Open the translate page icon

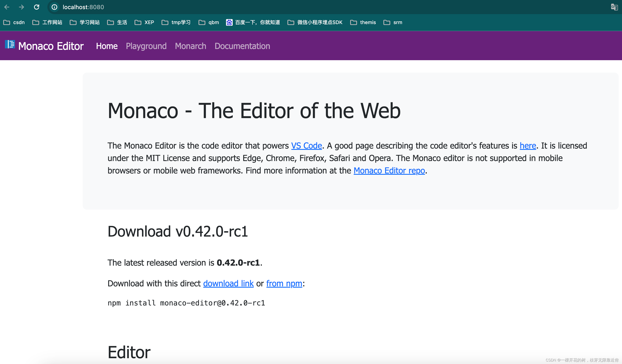click(614, 7)
